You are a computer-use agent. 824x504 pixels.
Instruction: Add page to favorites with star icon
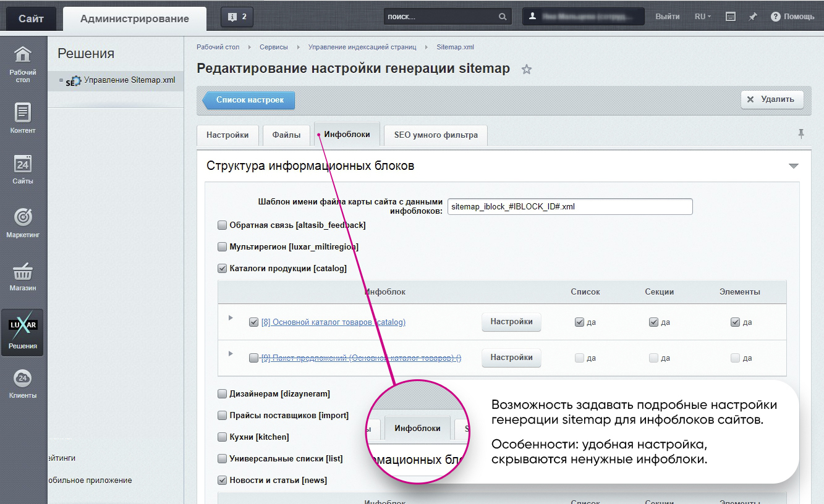pyautogui.click(x=527, y=70)
